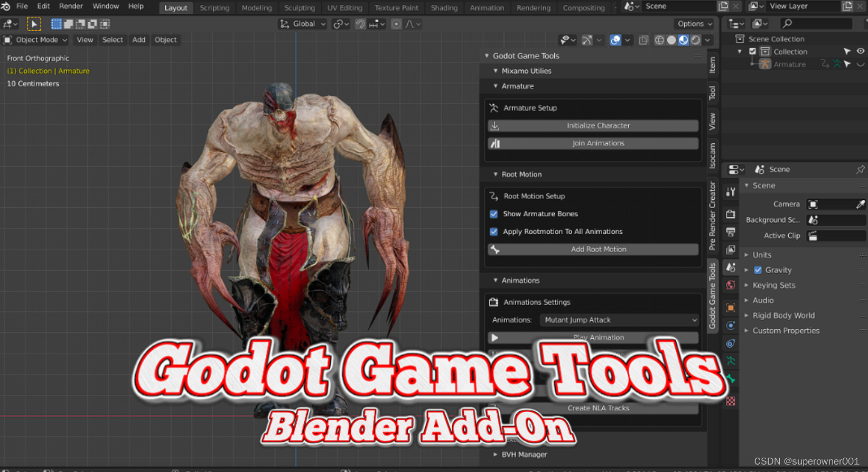Open the Tool properties tab icon
Image resolution: width=868 pixels, height=472 pixels.
731,192
